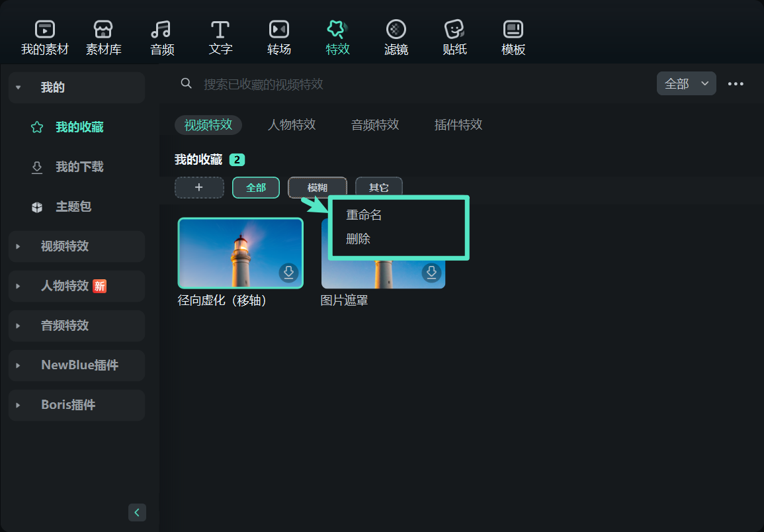Open the 我的素材 media panel

pos(44,38)
